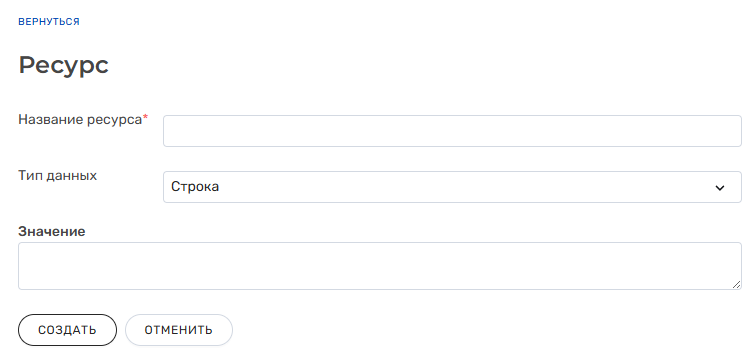Expand the chevron arrow in data type selector
The height and width of the screenshot is (360, 754).
tap(719, 188)
